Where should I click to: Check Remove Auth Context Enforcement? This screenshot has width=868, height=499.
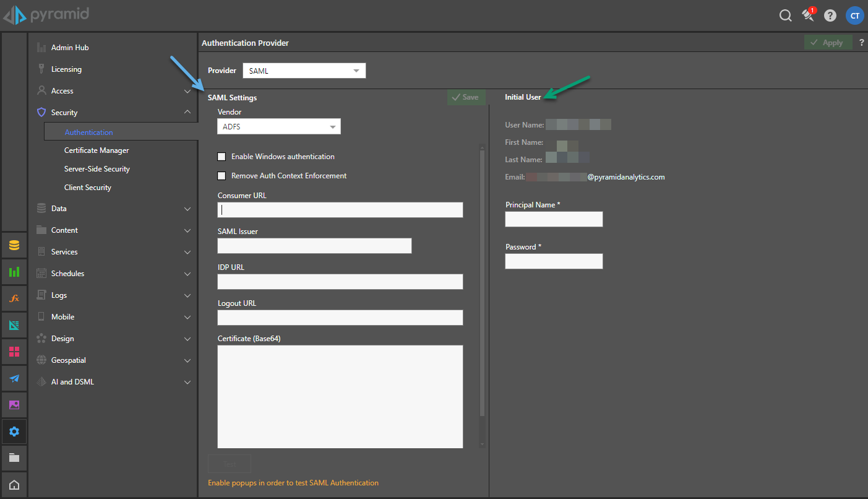tap(221, 176)
